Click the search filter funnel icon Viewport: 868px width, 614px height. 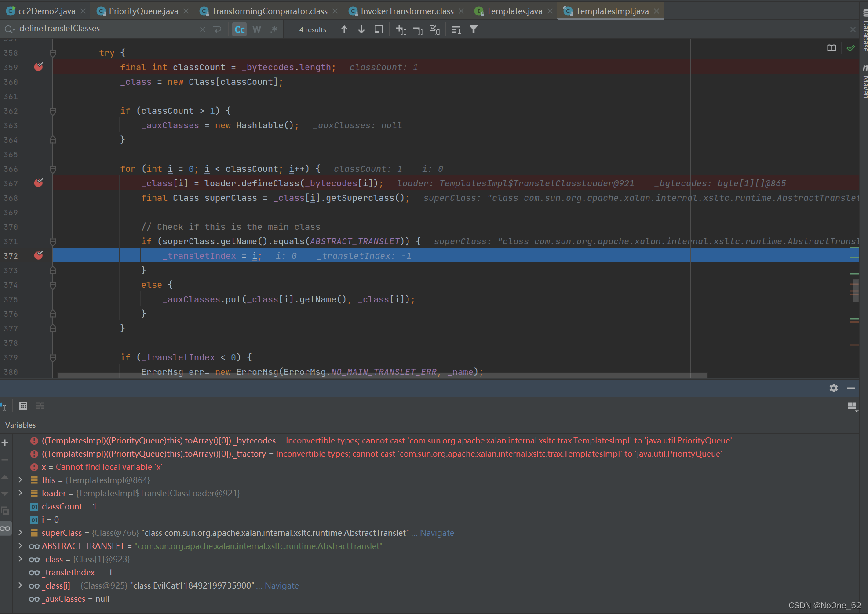[474, 29]
